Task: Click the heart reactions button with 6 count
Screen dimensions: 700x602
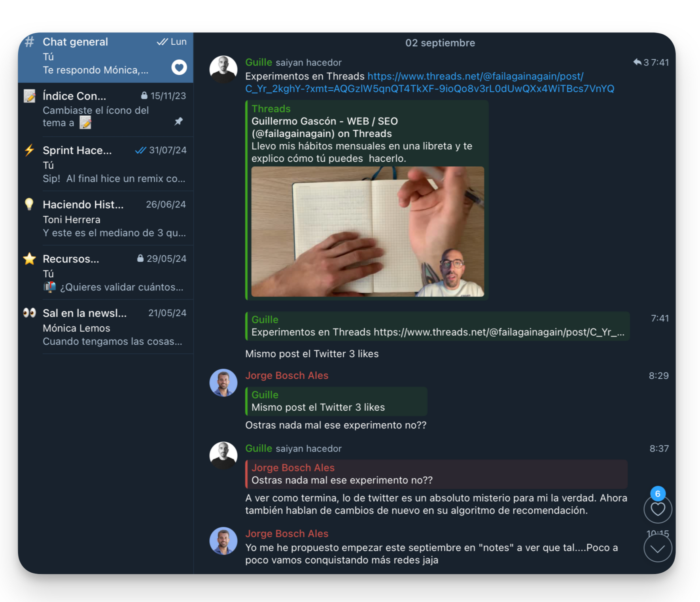Action: click(658, 509)
